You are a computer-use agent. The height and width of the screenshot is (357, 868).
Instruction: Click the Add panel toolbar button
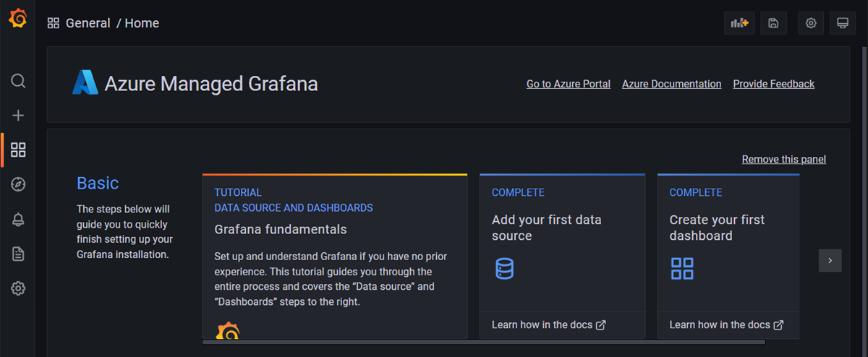pyautogui.click(x=739, y=23)
